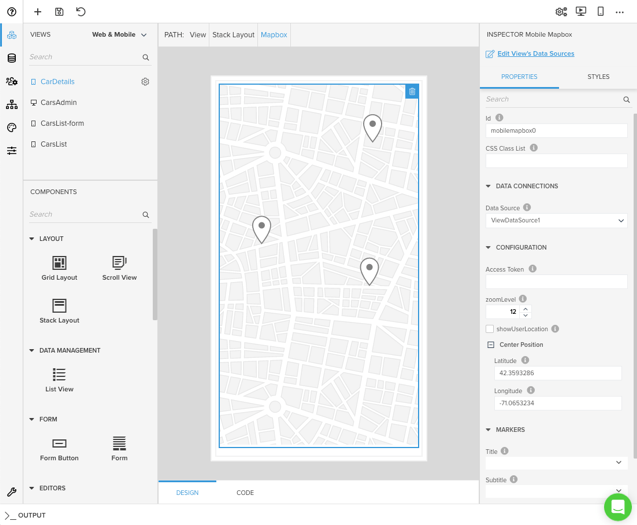Collapse the LAYOUT components section
The image size is (637, 525).
pyautogui.click(x=32, y=239)
